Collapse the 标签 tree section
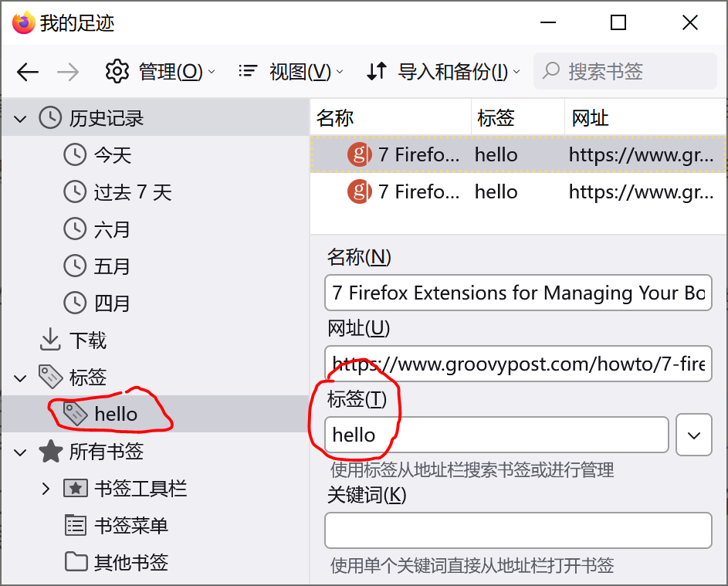The width and height of the screenshot is (728, 586). [x=20, y=378]
